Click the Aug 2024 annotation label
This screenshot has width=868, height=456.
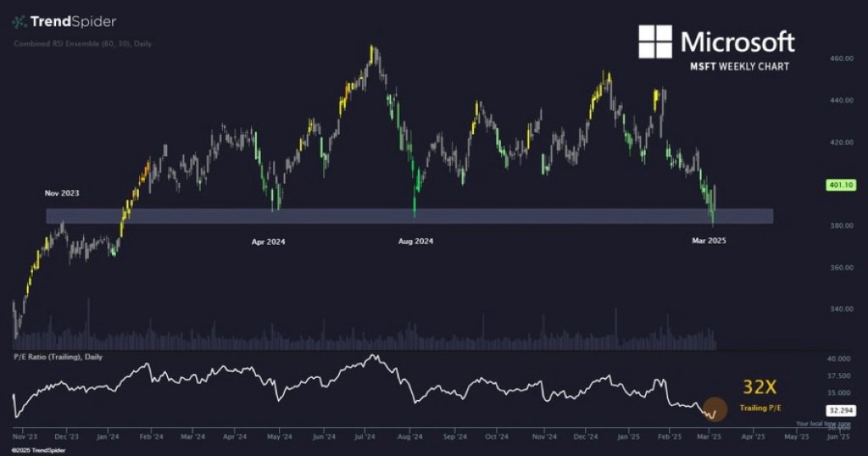(x=415, y=242)
